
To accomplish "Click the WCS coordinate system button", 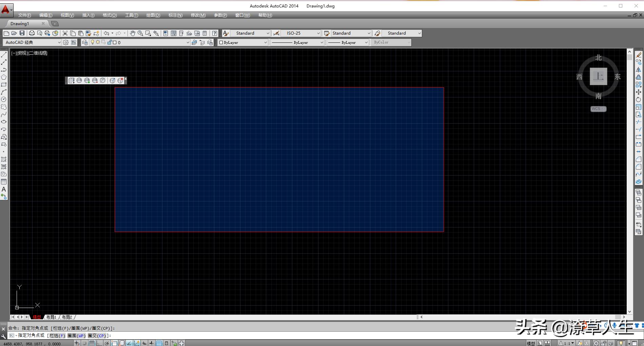I will [x=598, y=109].
